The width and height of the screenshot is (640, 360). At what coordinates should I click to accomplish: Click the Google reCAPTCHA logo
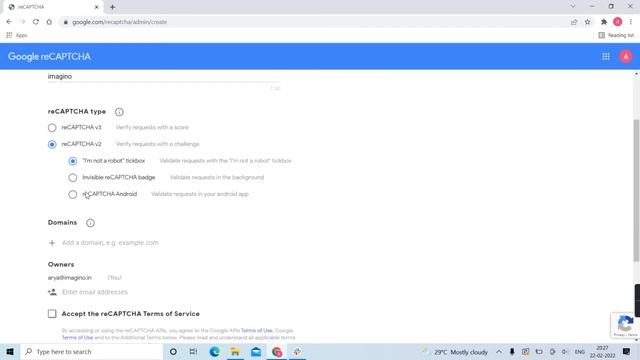click(49, 57)
